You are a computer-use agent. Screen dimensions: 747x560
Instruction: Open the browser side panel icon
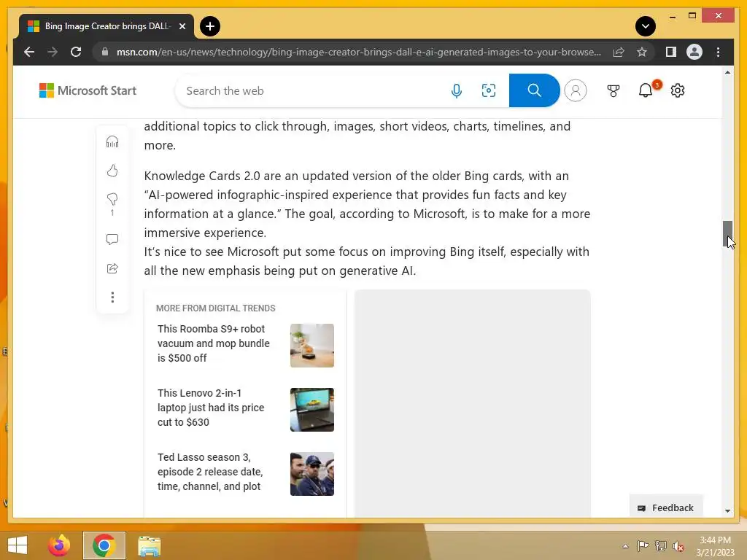click(x=671, y=52)
